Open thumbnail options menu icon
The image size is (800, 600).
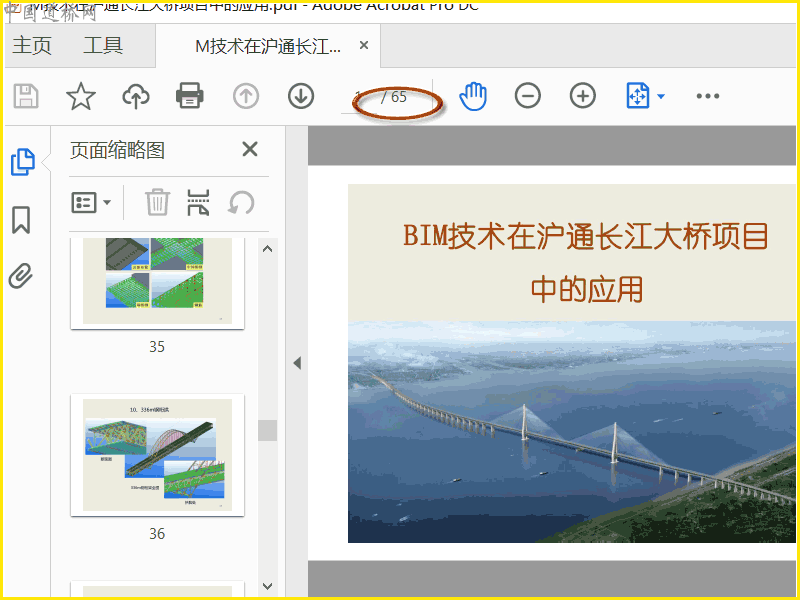coord(84,203)
